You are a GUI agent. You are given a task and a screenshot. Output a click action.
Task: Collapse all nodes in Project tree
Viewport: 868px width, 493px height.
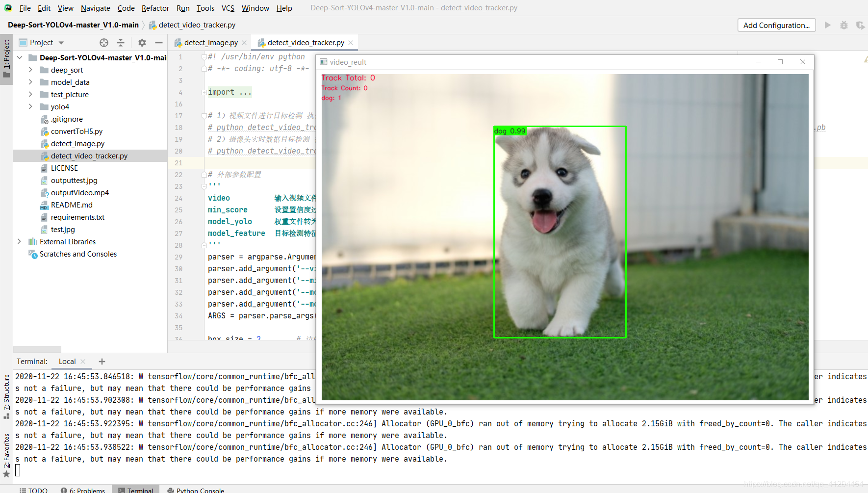point(121,43)
